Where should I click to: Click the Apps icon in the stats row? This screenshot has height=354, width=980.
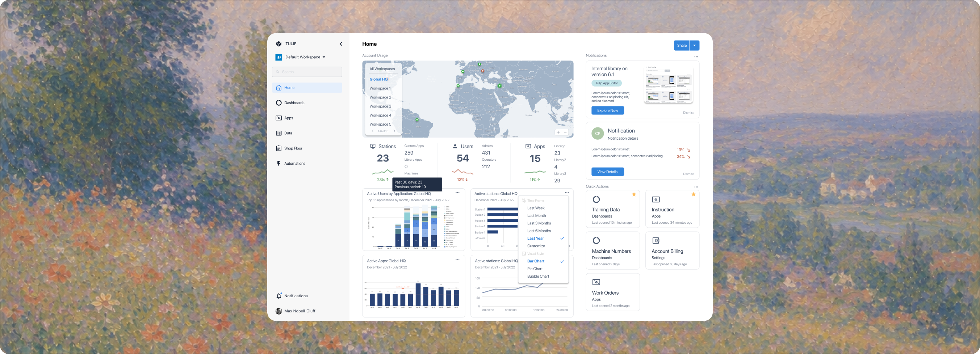point(528,146)
